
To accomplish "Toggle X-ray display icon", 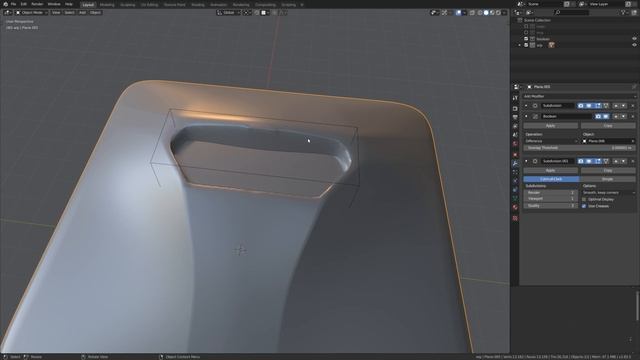I will click(x=472, y=13).
